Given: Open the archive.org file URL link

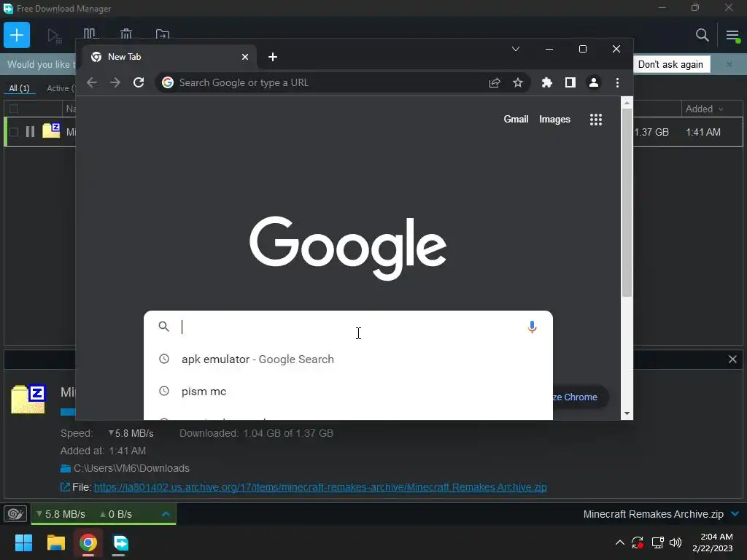Looking at the screenshot, I should 320,487.
